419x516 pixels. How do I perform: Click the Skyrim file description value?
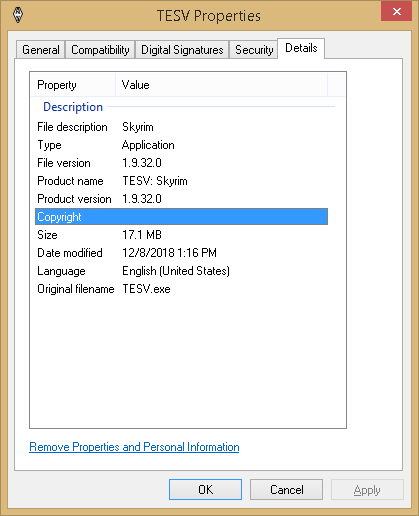[x=138, y=127]
